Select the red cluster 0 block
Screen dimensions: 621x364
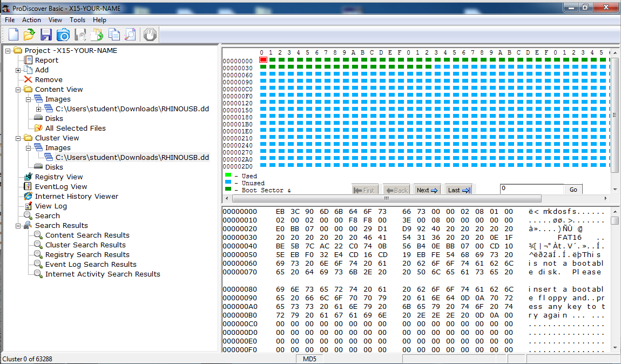point(263,60)
